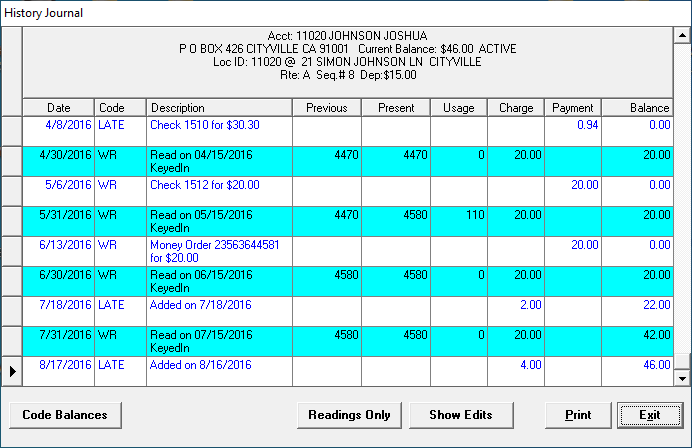Viewport: 692px width, 448px height.
Task: Click the row selector for 7/18/2016 entry
Action: (x=12, y=312)
